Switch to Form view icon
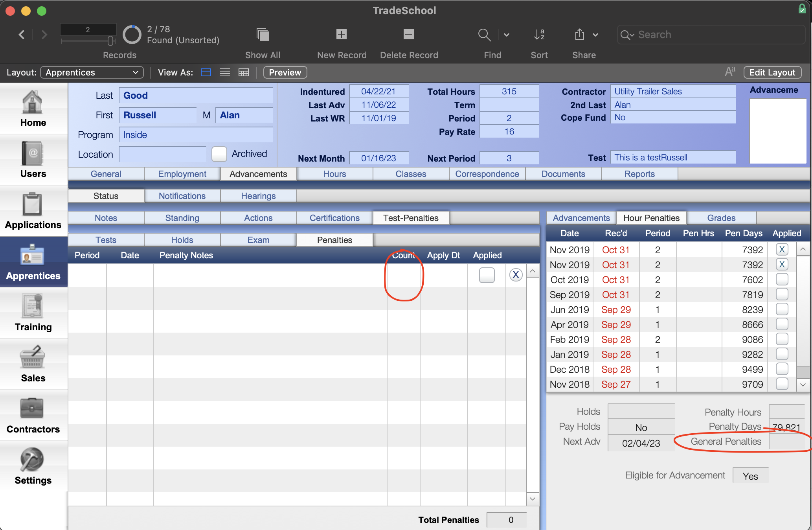Screen dimensions: 812x530 coord(206,72)
